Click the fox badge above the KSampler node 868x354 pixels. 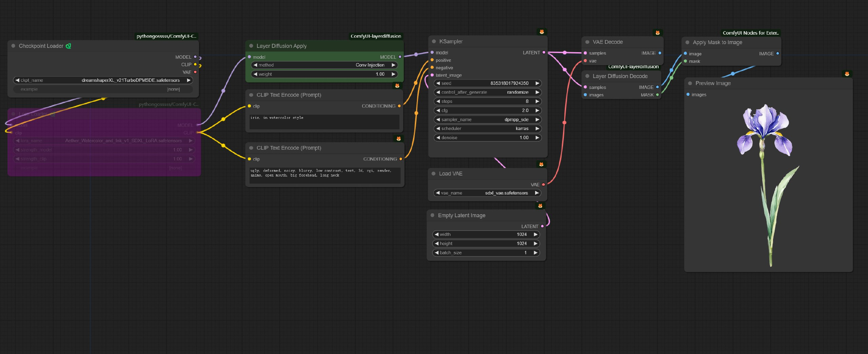coord(542,32)
